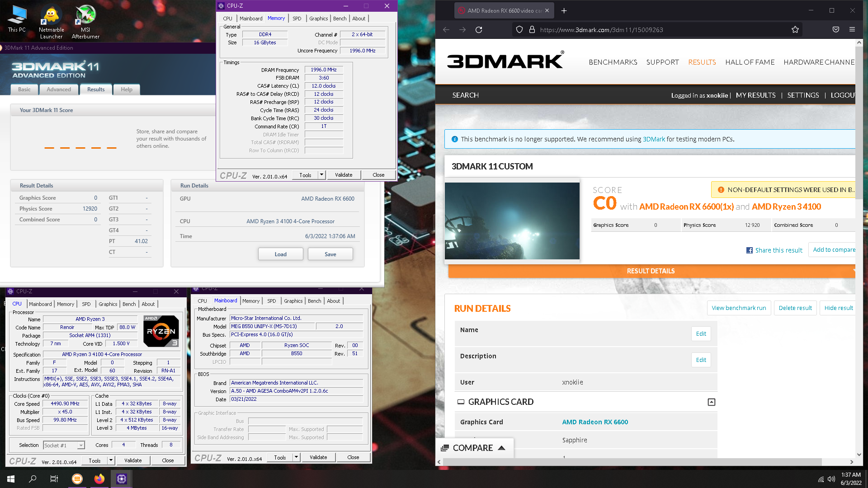
Task: Click the 3DMARK site logo
Action: click(505, 60)
